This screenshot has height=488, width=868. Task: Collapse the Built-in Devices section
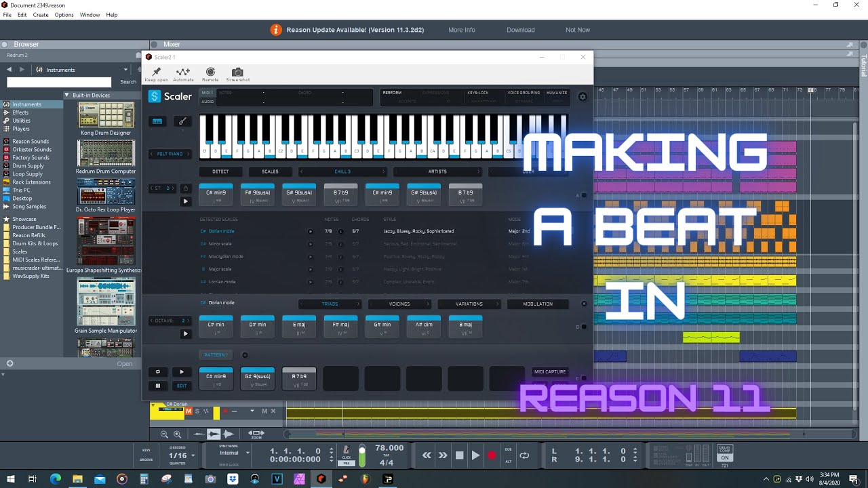click(67, 96)
